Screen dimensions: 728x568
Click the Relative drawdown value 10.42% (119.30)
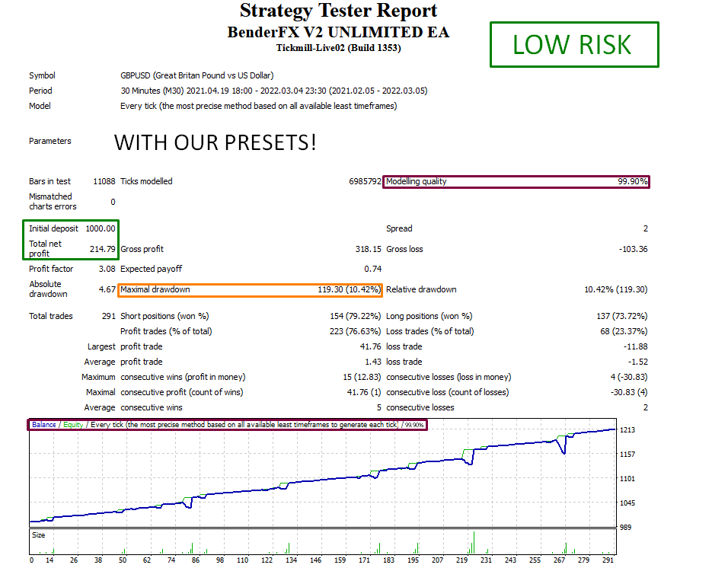[615, 289]
